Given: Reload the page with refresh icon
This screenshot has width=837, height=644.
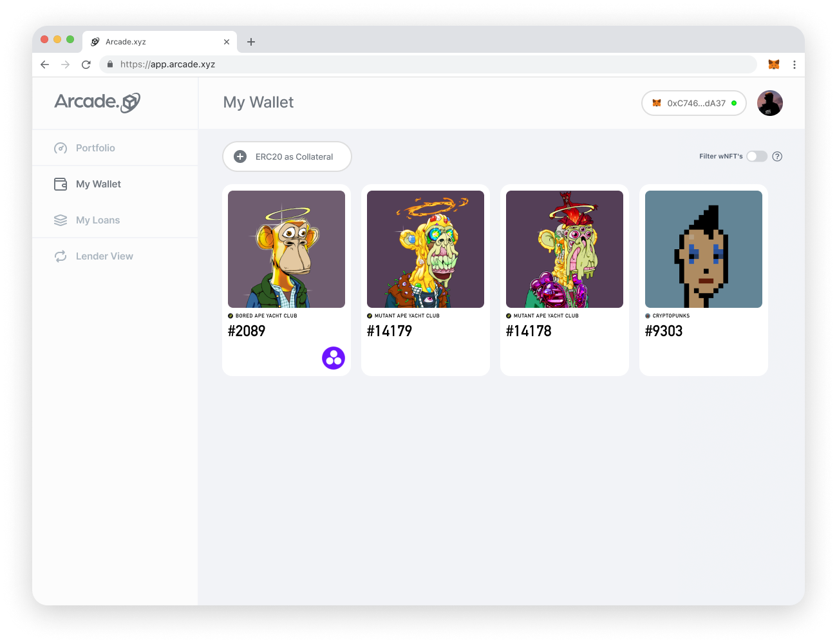Looking at the screenshot, I should 86,64.
